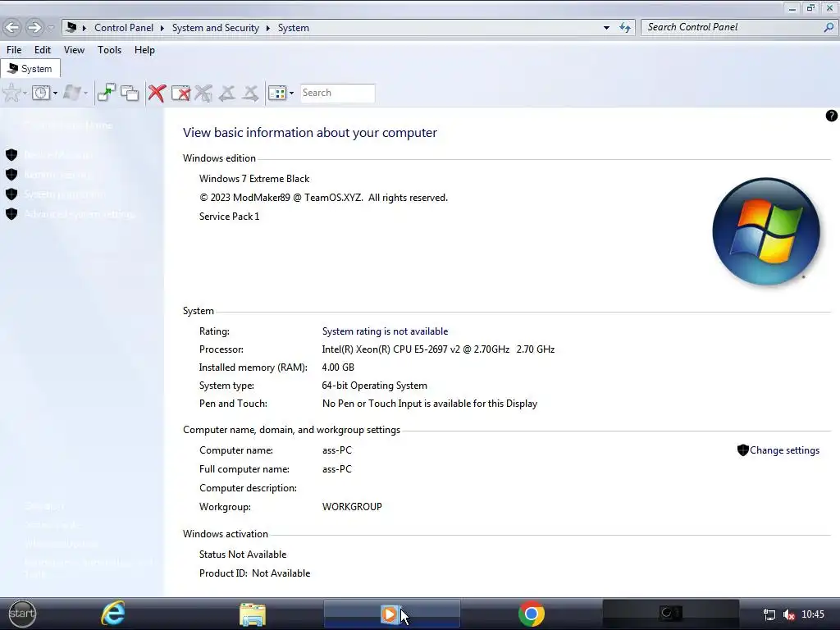Click the ass-PC value beside Computer name
The width and height of the screenshot is (840, 630).
(337, 450)
